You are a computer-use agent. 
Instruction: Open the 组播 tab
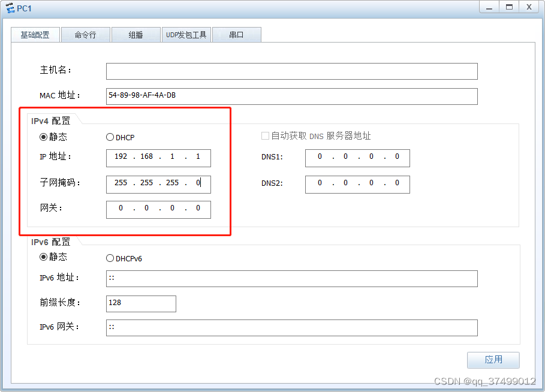pyautogui.click(x=136, y=35)
